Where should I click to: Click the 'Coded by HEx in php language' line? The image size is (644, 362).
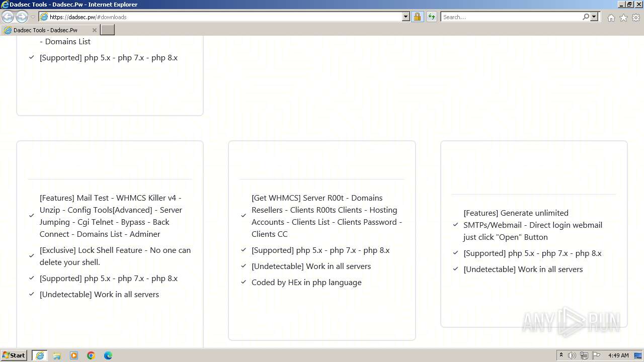click(306, 282)
